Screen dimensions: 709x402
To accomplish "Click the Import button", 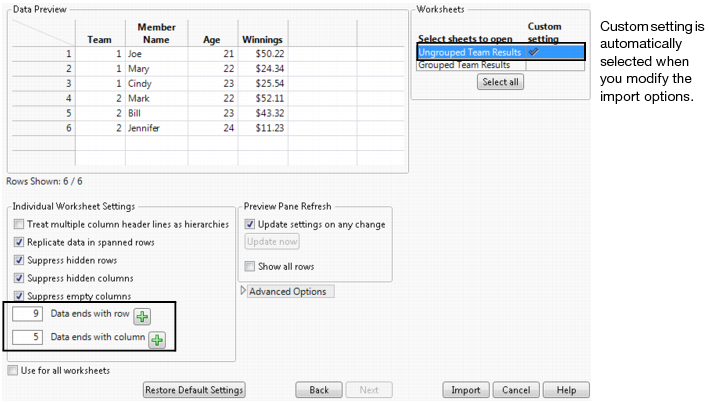I will pyautogui.click(x=465, y=390).
